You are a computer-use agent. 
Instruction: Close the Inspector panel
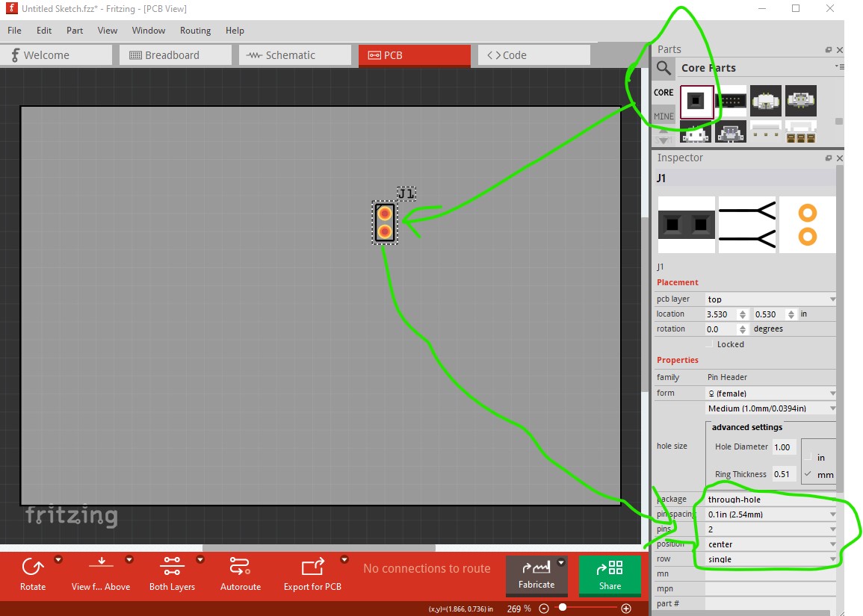point(839,158)
